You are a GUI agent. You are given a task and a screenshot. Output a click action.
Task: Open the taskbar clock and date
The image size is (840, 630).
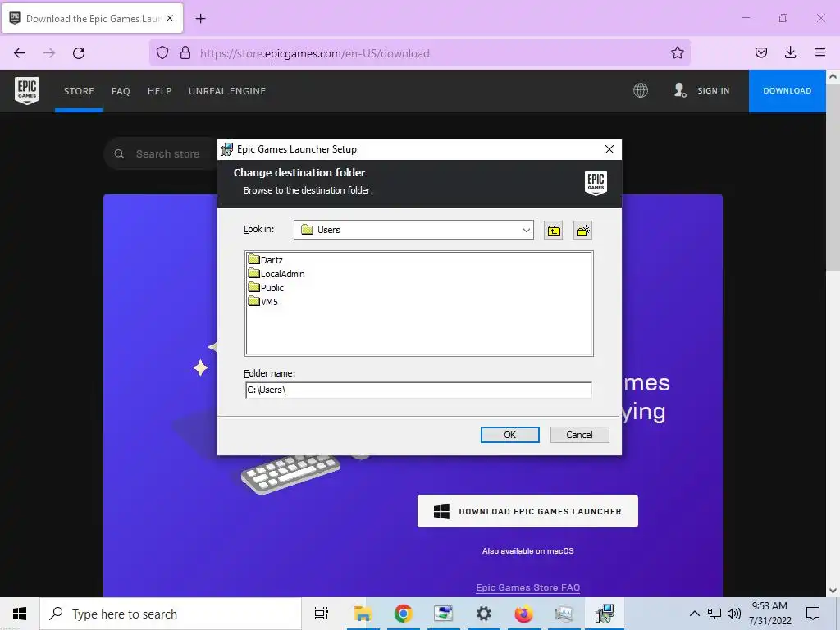click(769, 614)
